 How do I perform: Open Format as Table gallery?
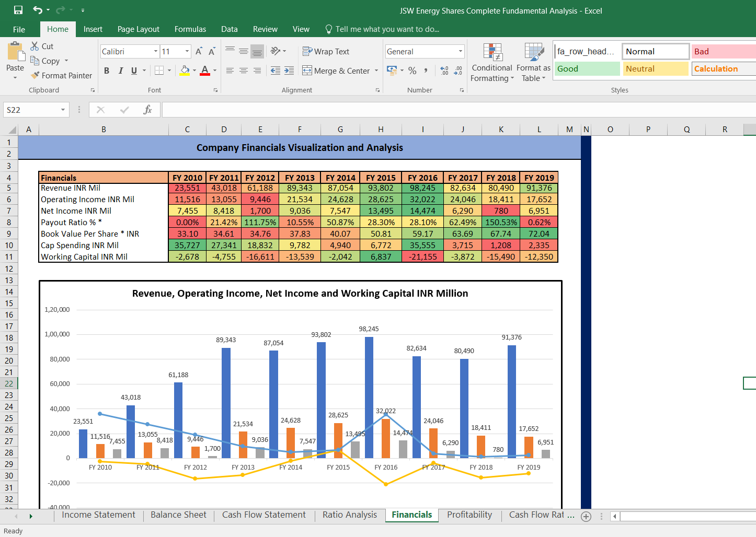click(x=534, y=63)
